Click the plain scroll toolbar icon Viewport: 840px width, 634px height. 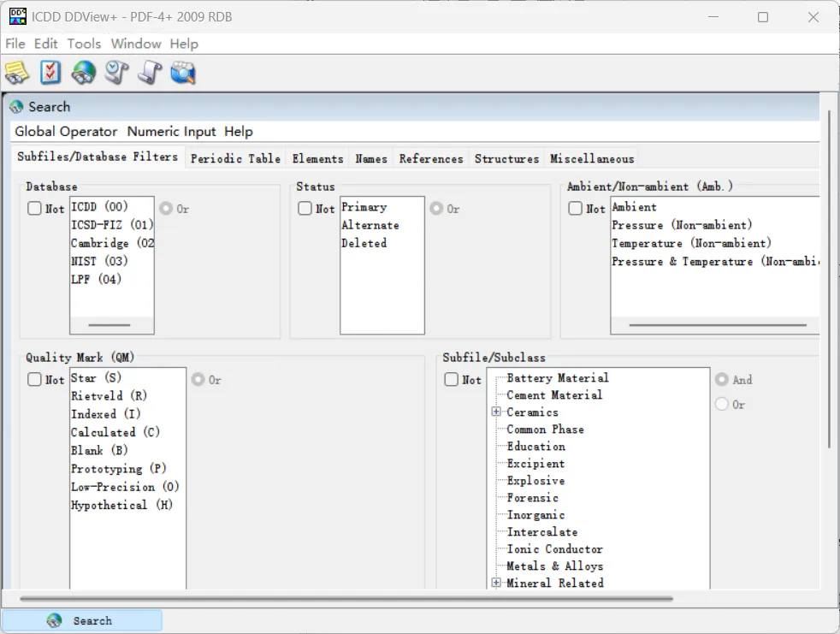click(x=150, y=73)
